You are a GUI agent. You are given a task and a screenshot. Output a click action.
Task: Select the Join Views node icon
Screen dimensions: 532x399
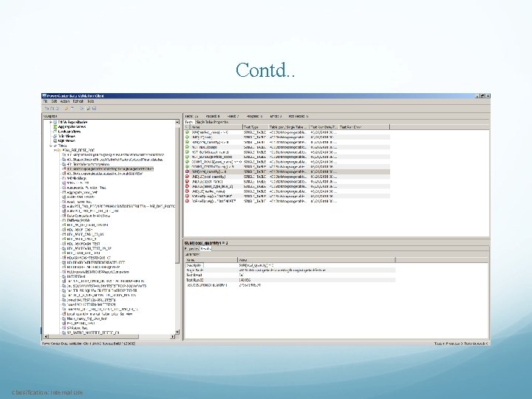(55, 136)
